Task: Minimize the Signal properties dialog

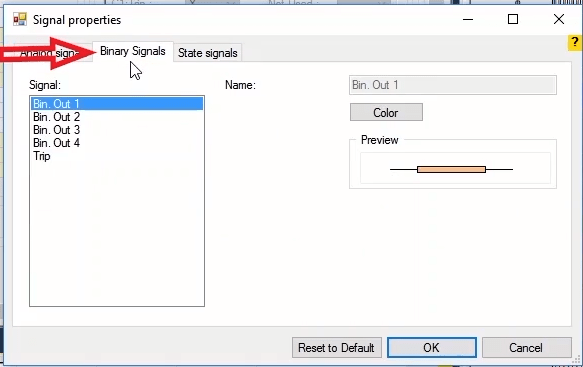Action: pyautogui.click(x=468, y=19)
